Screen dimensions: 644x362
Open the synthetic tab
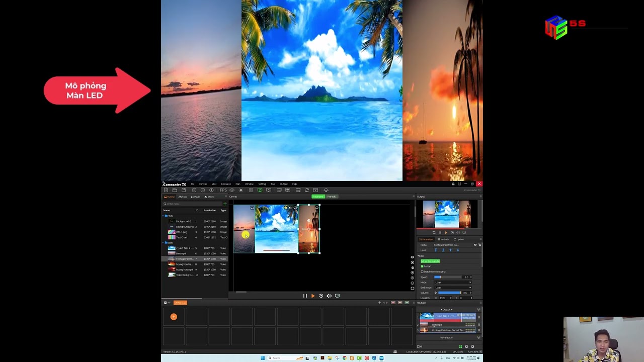tap(443, 239)
